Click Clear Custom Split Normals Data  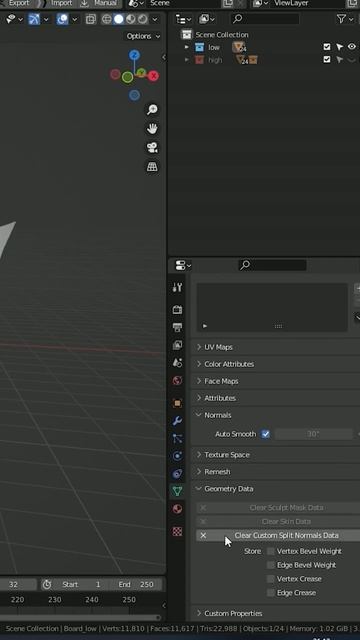(x=278, y=536)
